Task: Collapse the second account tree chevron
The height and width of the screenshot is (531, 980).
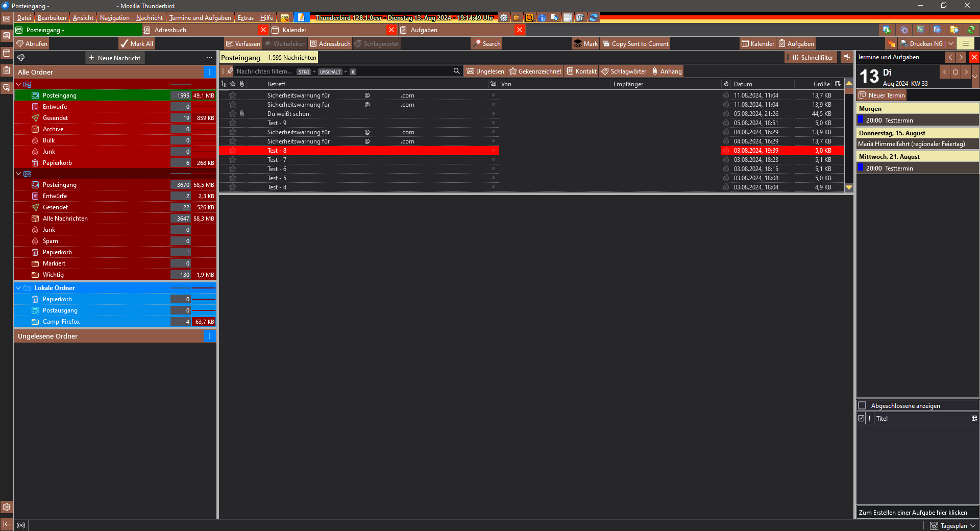Action: tap(19, 174)
